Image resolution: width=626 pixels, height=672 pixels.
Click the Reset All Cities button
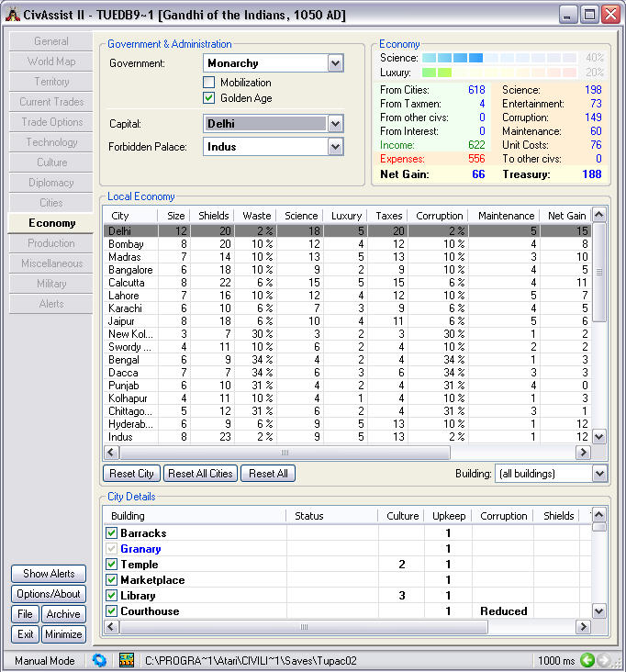click(200, 474)
